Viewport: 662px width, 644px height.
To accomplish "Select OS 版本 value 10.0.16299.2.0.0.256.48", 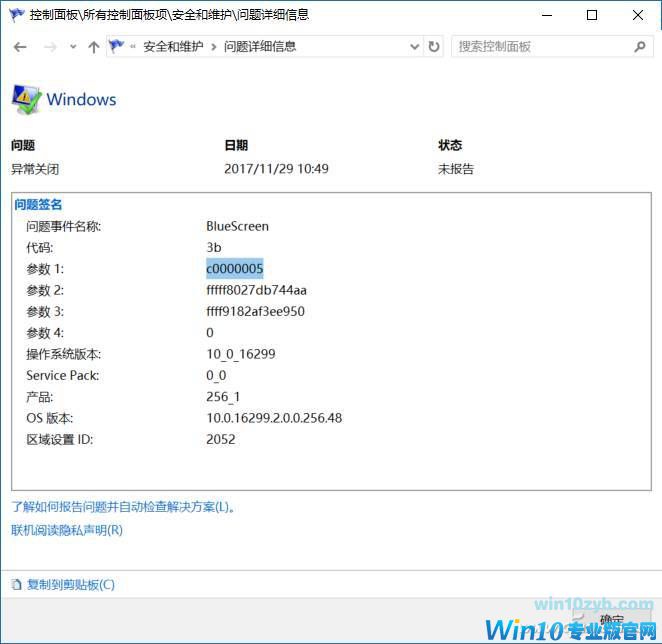I will (274, 418).
